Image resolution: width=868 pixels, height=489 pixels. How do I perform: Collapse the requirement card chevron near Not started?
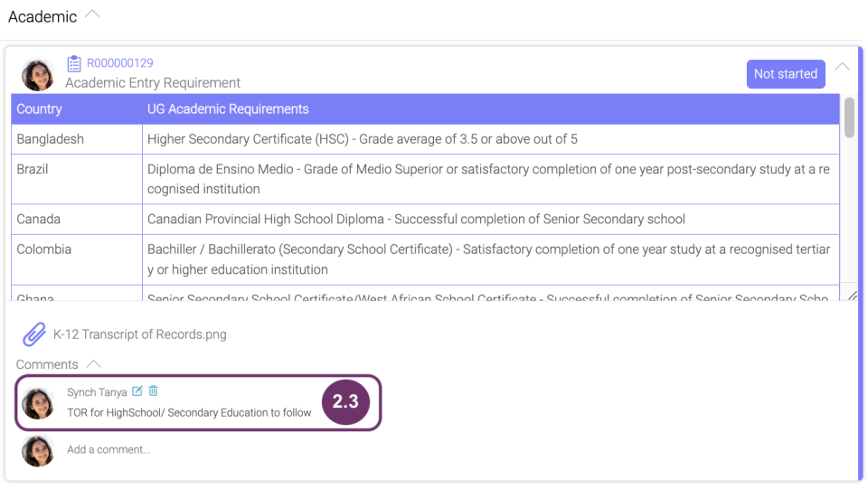pos(842,67)
